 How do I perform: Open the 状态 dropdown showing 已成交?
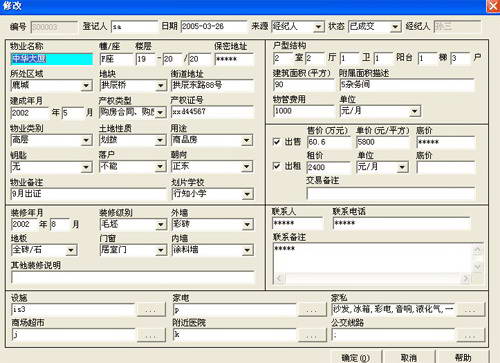click(395, 27)
